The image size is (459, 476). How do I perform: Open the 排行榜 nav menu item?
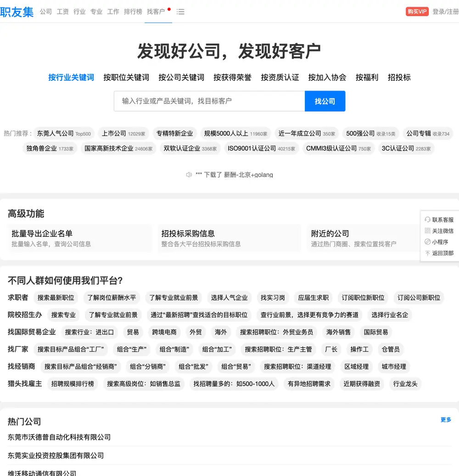[x=133, y=11]
